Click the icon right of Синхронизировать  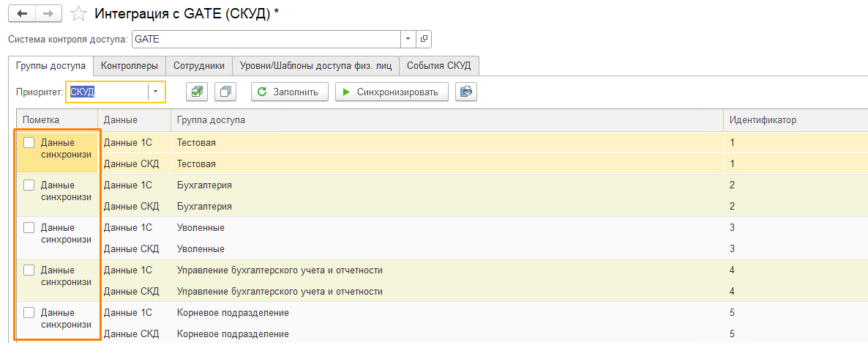[465, 92]
